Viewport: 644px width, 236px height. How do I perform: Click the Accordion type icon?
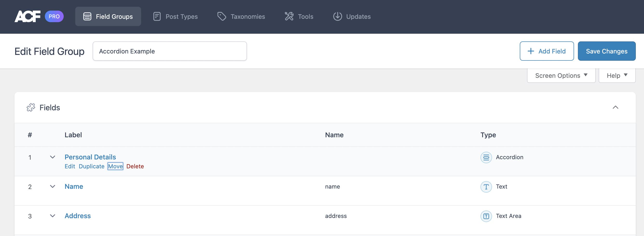coord(486,157)
